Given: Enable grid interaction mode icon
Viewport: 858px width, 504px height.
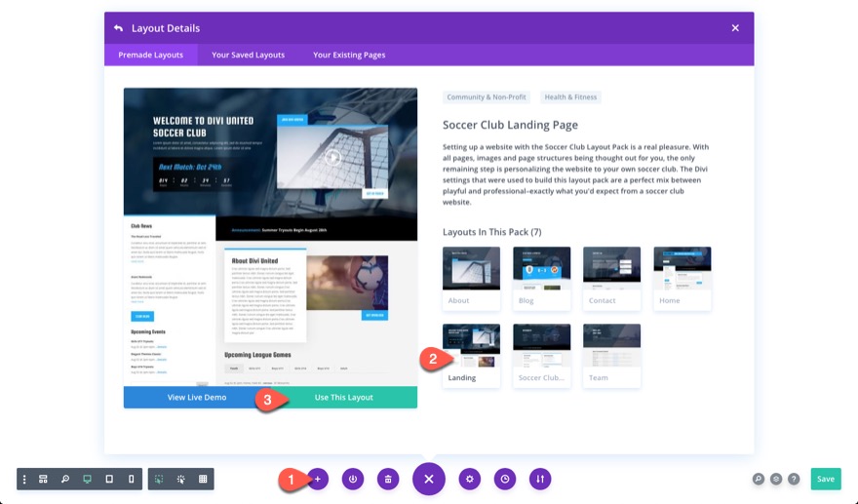Looking at the screenshot, I should click(203, 479).
